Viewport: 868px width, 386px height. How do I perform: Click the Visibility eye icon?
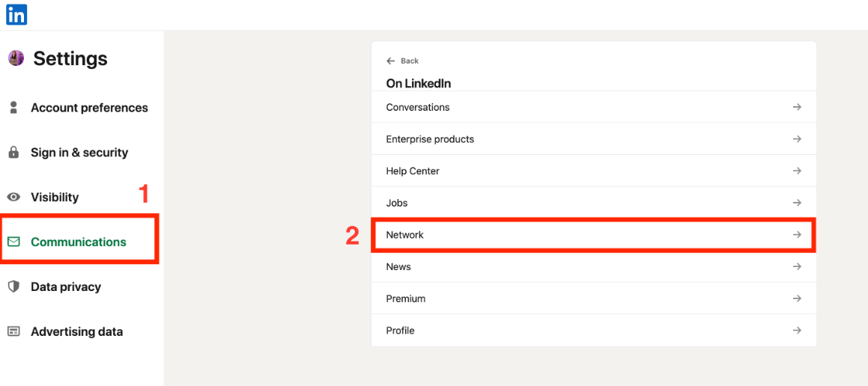point(13,197)
